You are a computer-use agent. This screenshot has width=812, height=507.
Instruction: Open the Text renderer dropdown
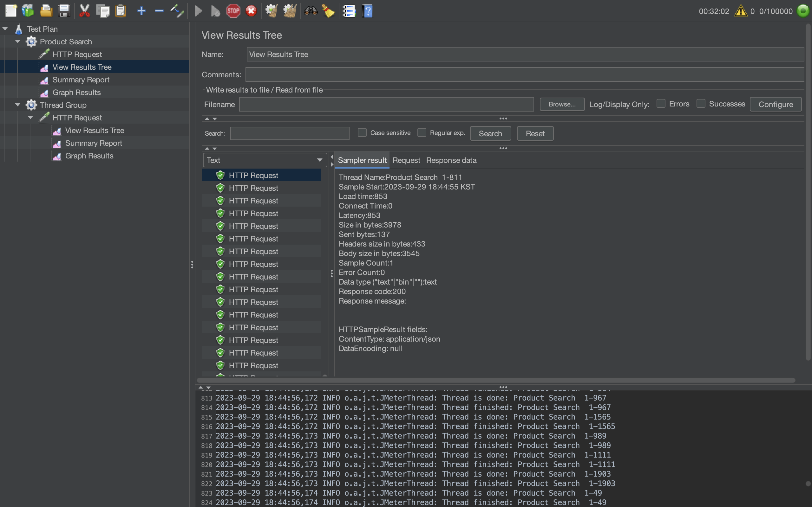(265, 160)
